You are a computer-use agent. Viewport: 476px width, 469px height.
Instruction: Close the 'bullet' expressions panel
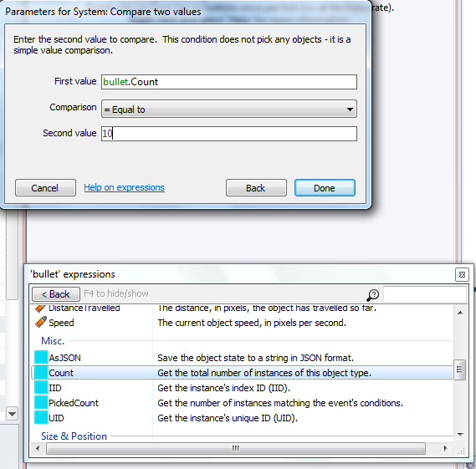(462, 274)
